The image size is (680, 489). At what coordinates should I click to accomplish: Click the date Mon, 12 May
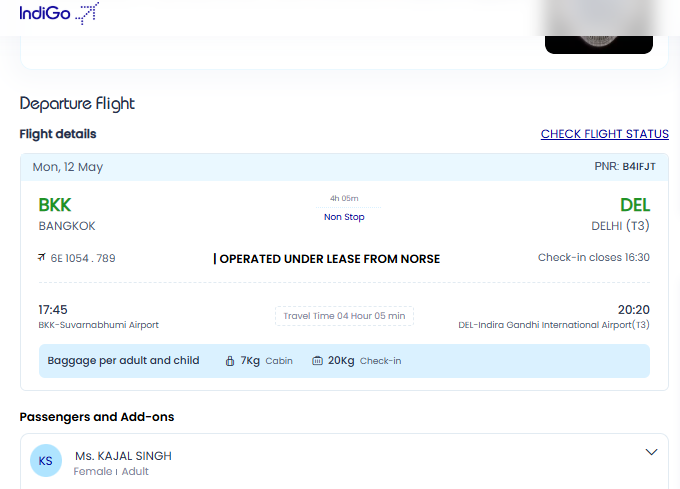pos(68,167)
